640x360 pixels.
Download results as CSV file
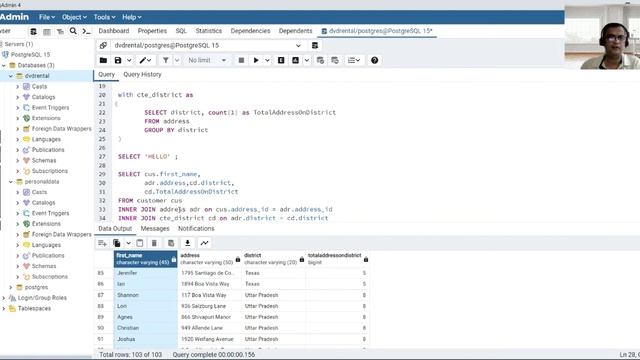187,243
